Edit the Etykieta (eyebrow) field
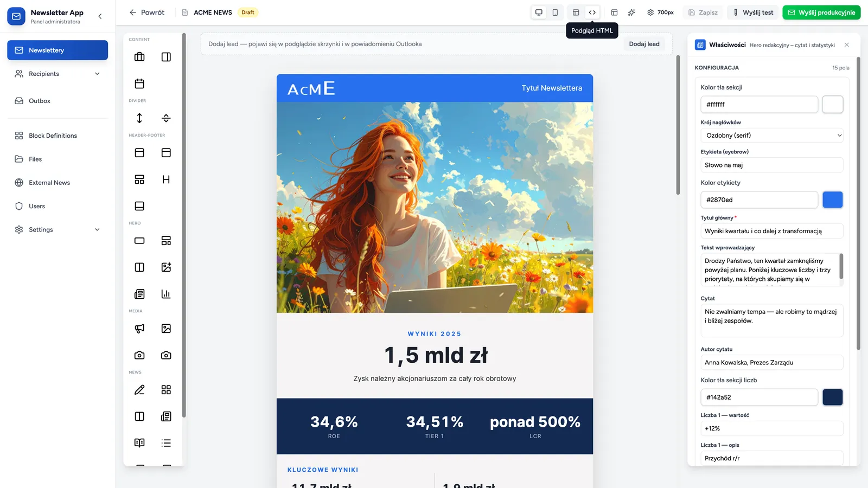 pos(771,165)
